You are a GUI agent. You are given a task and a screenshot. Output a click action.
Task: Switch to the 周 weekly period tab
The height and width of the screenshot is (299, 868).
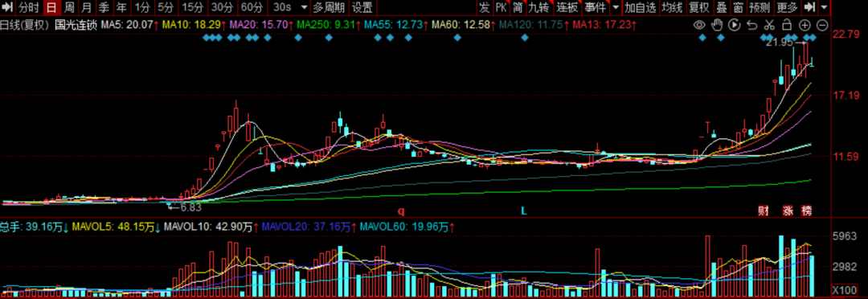(x=68, y=7)
